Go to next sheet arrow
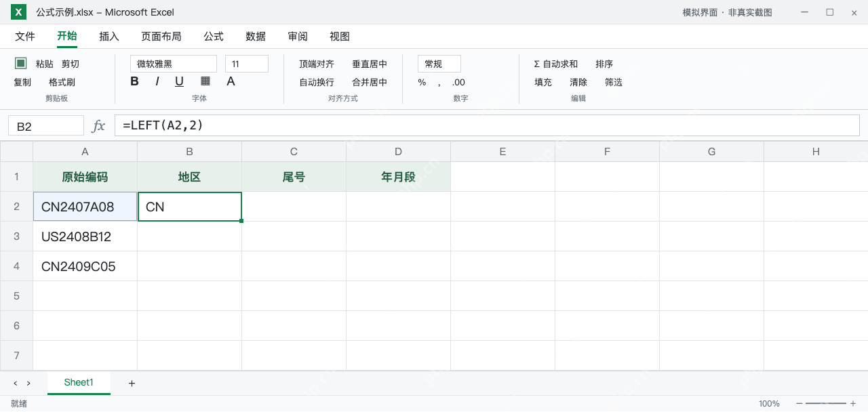Screen dimensions: 868x412 pos(28,383)
